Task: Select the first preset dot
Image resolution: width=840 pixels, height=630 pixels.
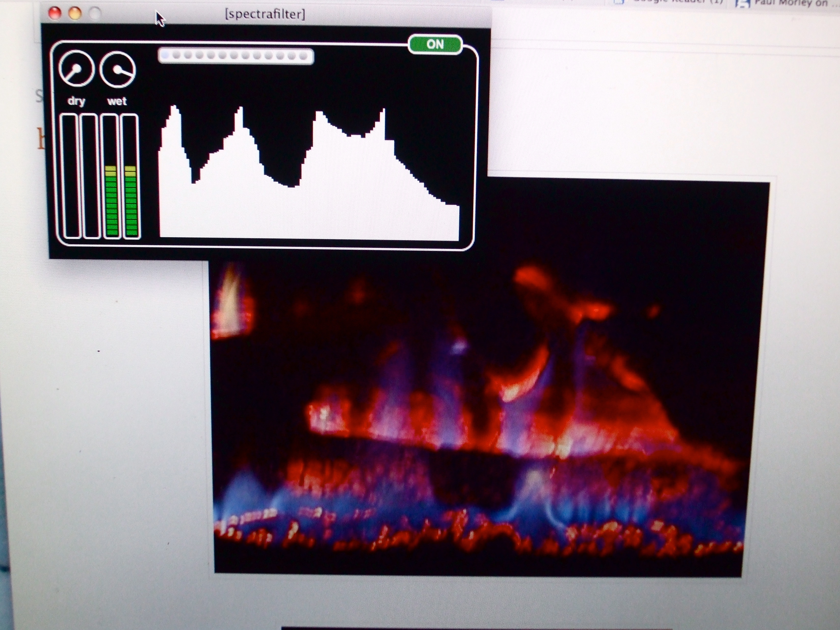Action: pyautogui.click(x=165, y=56)
